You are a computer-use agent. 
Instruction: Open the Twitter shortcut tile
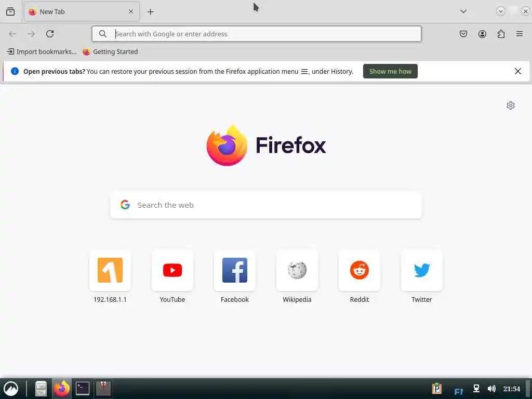coord(422,270)
